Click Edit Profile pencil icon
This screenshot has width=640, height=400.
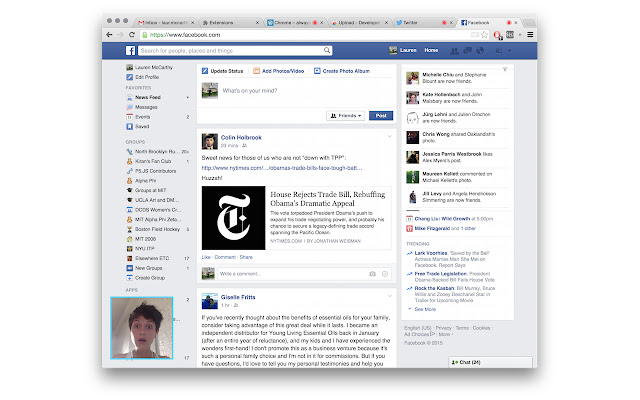coord(129,77)
